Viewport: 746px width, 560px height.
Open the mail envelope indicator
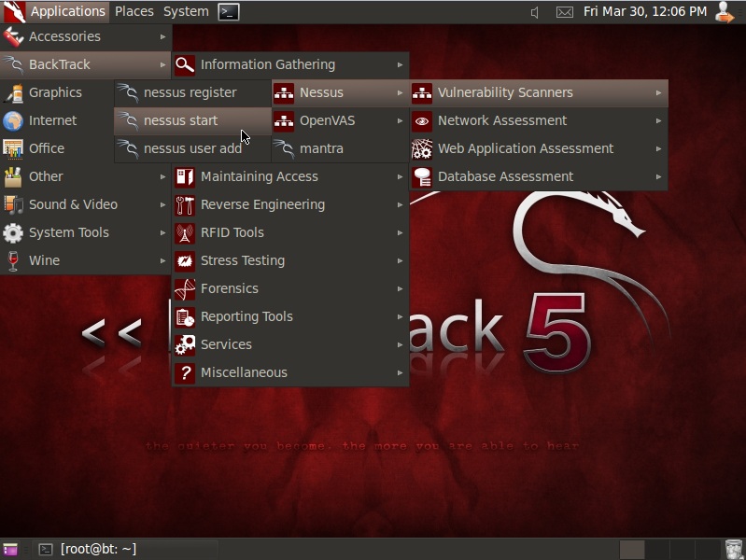[x=564, y=12]
